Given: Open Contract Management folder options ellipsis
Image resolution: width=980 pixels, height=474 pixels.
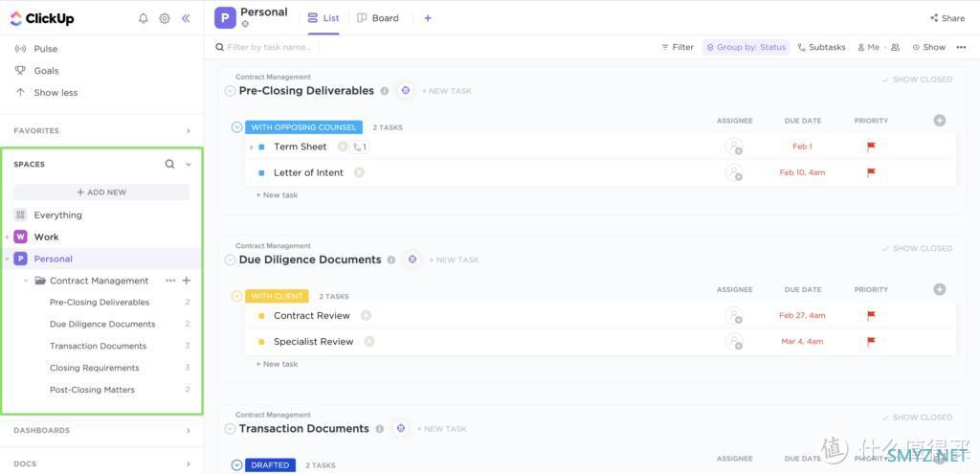Looking at the screenshot, I should [x=170, y=281].
